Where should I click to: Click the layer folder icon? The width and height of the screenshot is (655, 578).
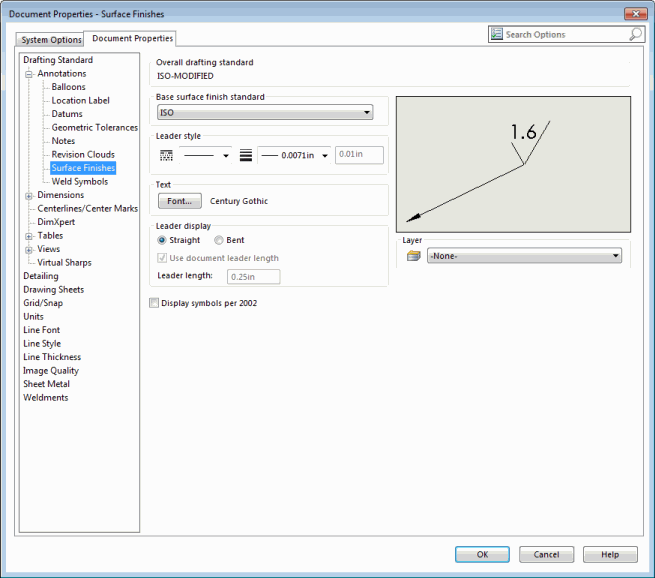[414, 256]
